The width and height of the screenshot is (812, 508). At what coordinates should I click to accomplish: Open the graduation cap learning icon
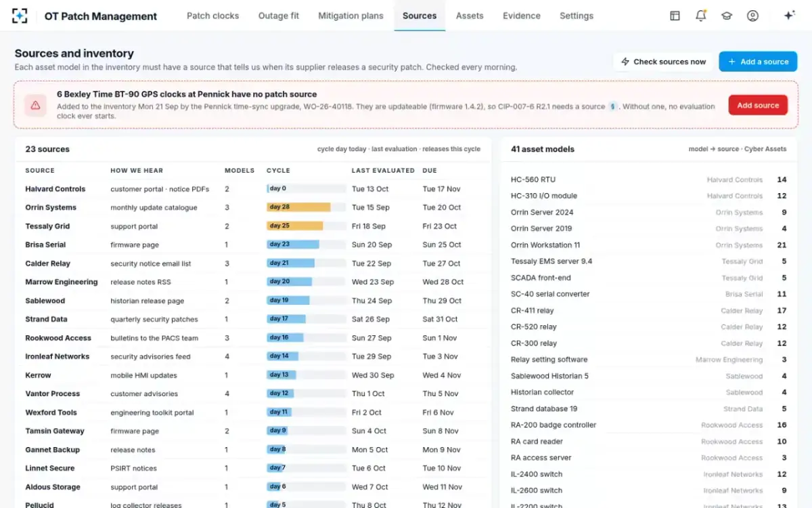tap(727, 16)
